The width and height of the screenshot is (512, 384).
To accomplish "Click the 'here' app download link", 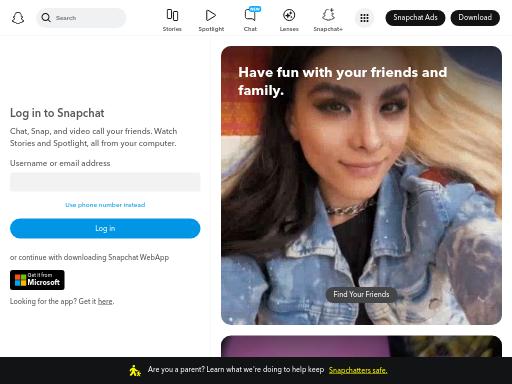I will pos(105,301).
